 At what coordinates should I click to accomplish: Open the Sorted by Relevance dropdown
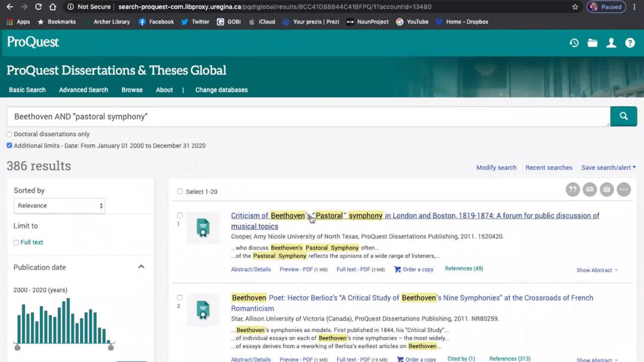59,206
